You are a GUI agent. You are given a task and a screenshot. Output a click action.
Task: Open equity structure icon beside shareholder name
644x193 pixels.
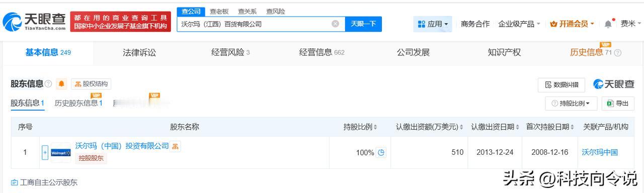175,146
